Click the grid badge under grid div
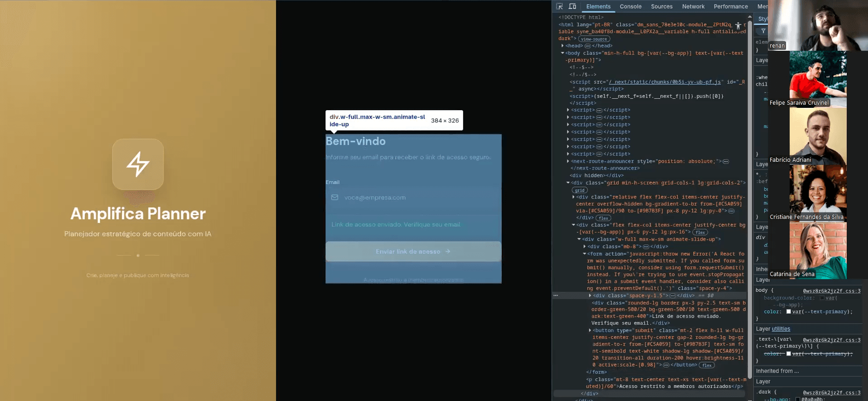This screenshot has width=868, height=401. click(x=580, y=190)
